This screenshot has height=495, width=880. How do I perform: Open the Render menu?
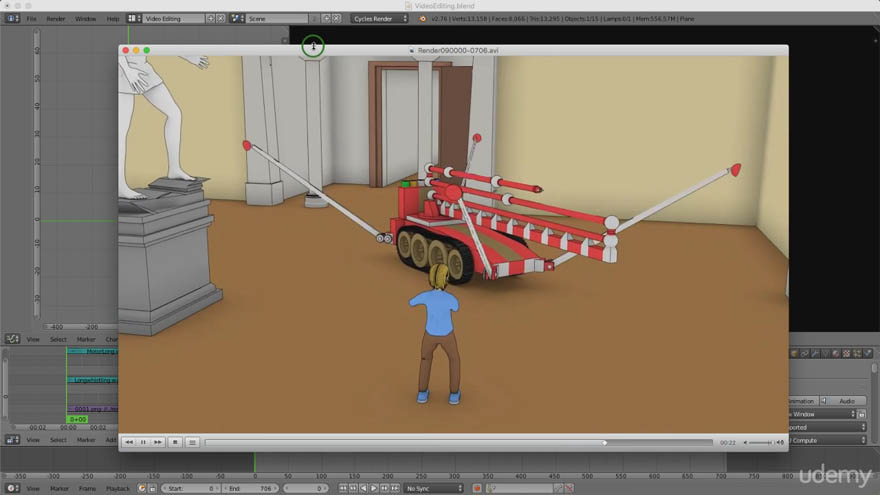click(56, 19)
